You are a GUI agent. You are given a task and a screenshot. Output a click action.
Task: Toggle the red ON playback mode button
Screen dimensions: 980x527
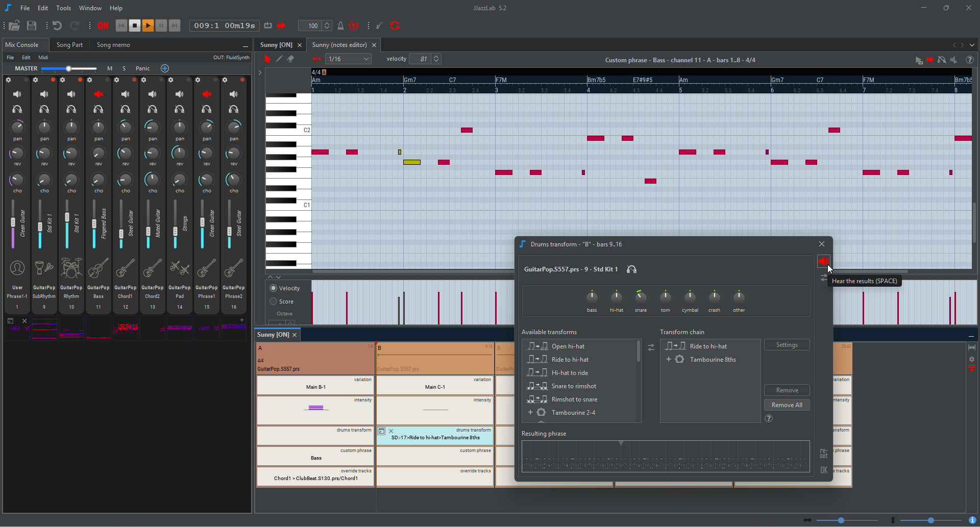[103, 26]
